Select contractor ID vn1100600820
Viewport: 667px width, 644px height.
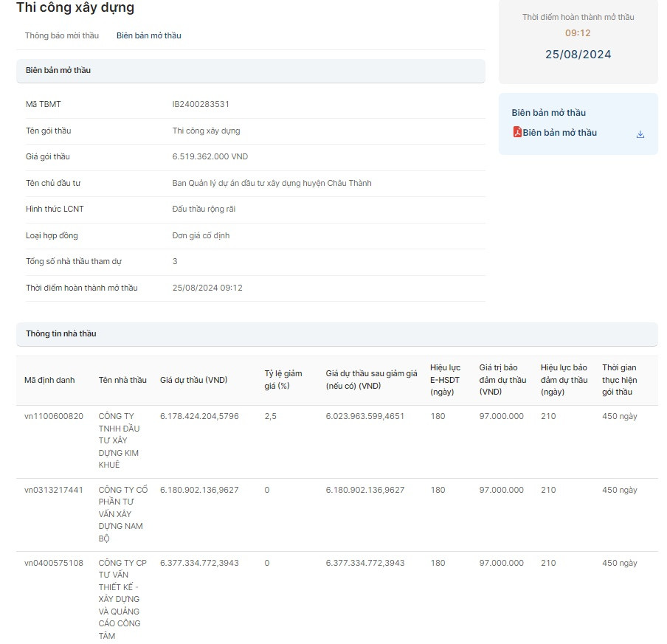click(54, 417)
